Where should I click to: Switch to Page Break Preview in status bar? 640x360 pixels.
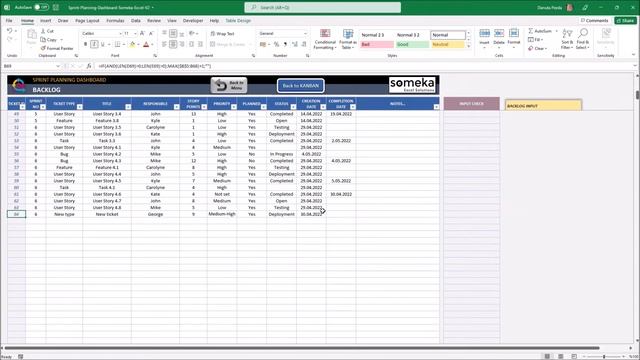pos(574,356)
